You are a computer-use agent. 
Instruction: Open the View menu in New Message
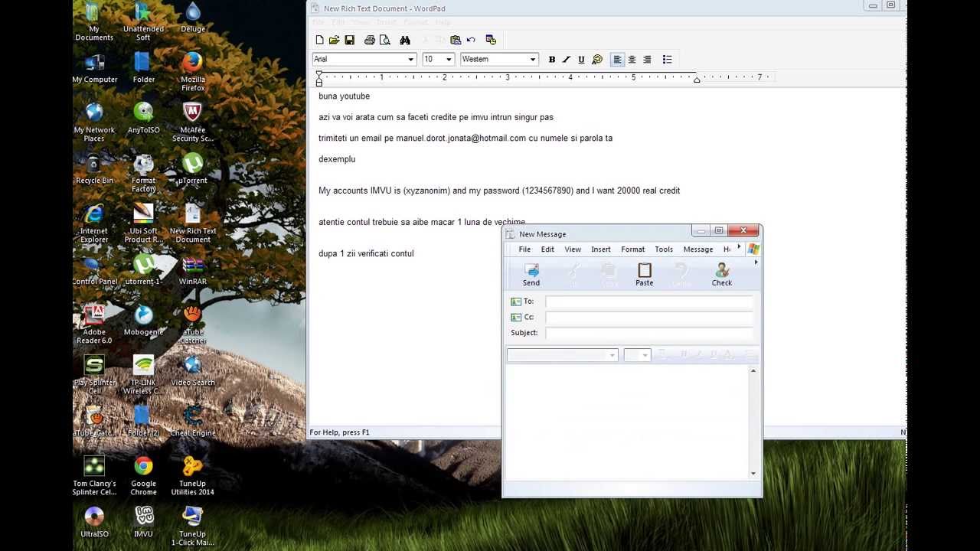coord(573,249)
